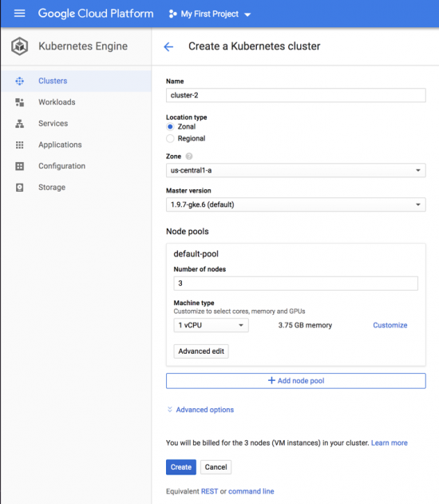Image resolution: width=439 pixels, height=504 pixels.
Task: Select the Regional location type
Action: click(170, 138)
